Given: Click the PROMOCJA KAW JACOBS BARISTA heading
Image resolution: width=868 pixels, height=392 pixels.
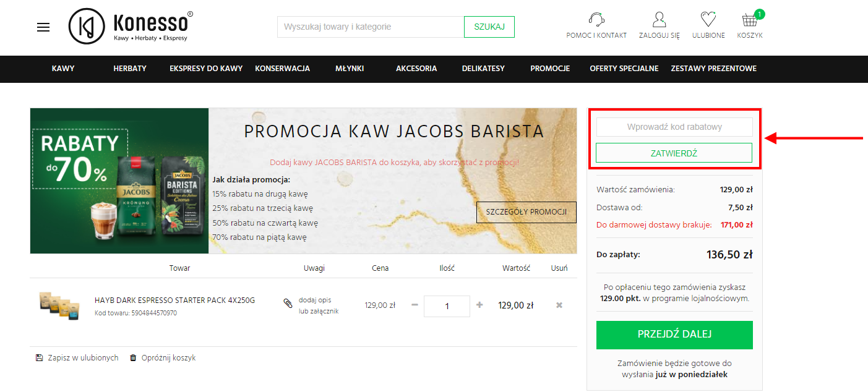Looking at the screenshot, I should pos(394,131).
